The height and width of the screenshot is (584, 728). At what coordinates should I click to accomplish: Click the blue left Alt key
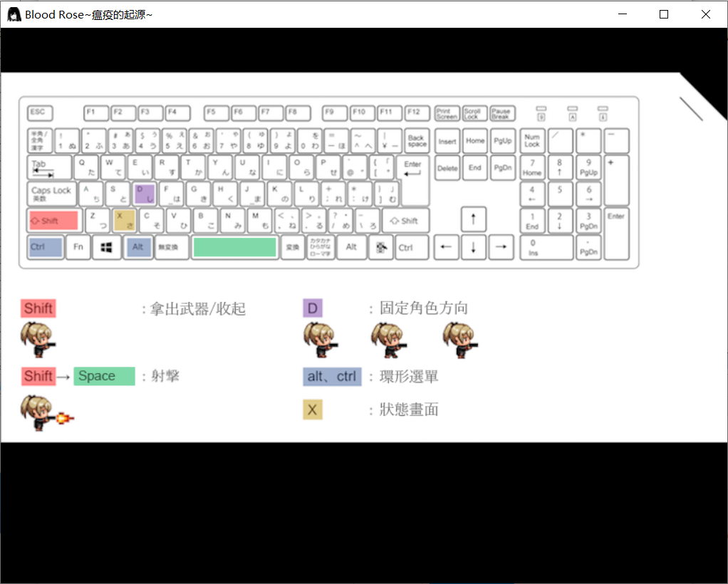pyautogui.click(x=140, y=247)
